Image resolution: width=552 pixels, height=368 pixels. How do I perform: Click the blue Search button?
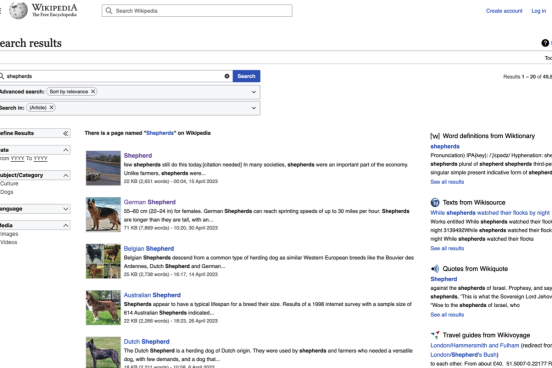point(246,76)
